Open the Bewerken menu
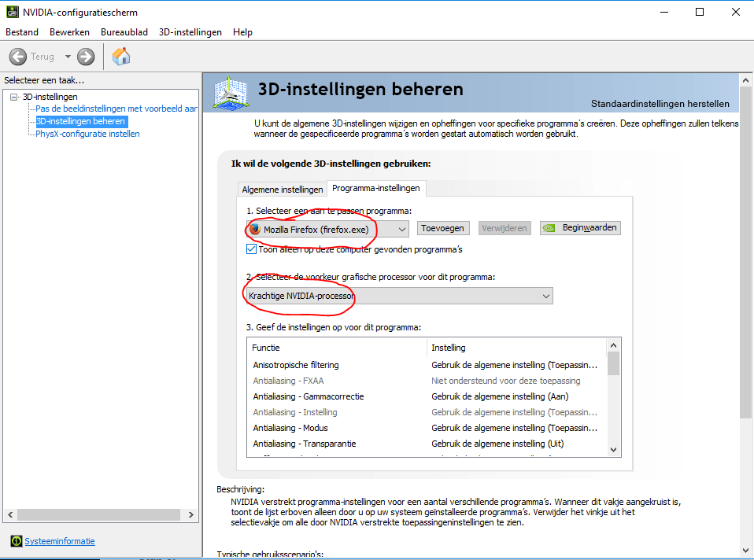 point(70,32)
